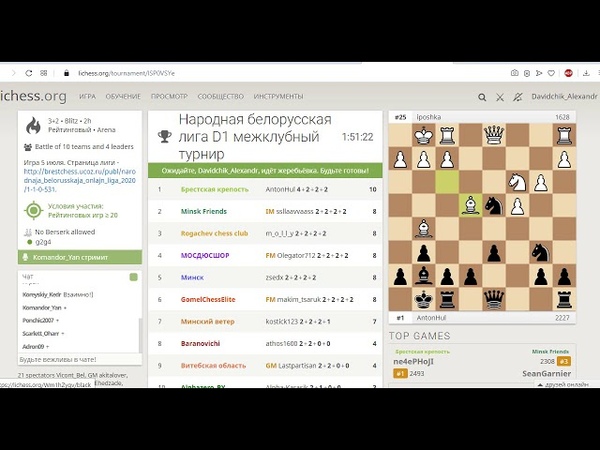Open the ОБУЧЕНИЕ menu

[x=123, y=96]
